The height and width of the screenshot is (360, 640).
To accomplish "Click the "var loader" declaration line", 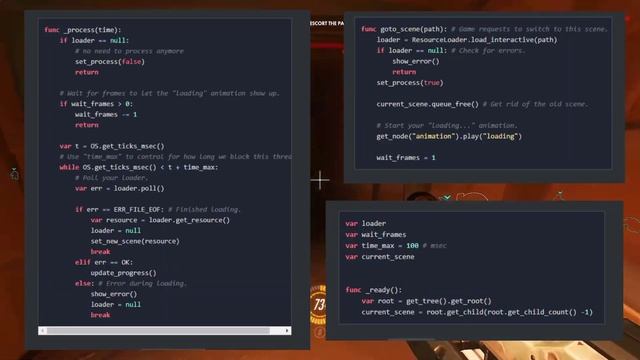I will [365, 224].
